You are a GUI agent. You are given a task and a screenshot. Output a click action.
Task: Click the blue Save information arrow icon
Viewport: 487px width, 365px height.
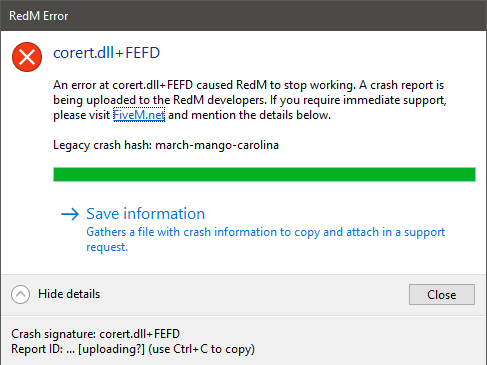coord(70,214)
